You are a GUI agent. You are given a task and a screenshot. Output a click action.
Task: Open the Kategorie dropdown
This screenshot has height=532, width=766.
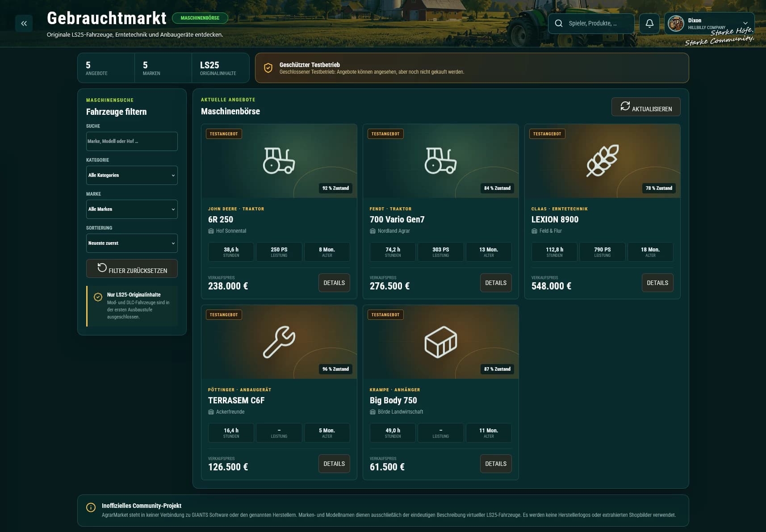coord(132,175)
